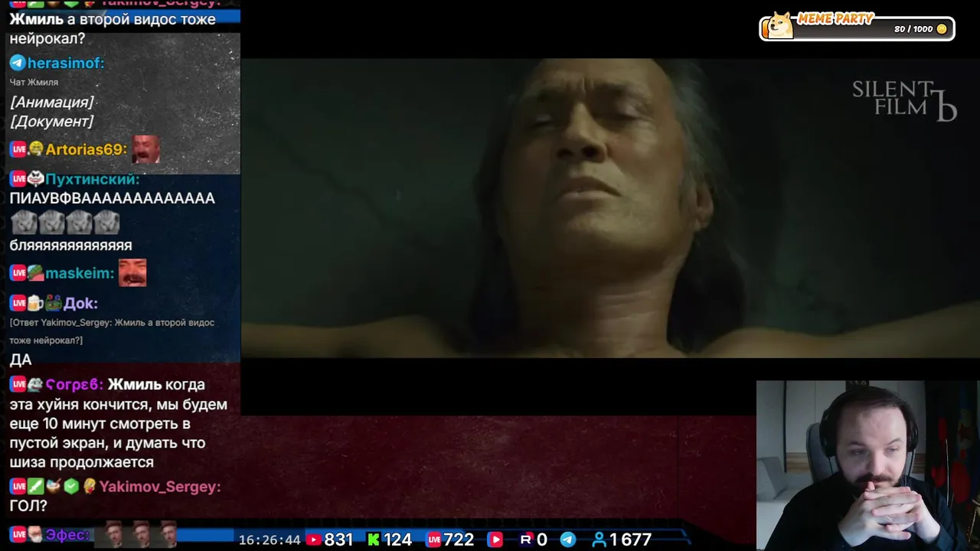
Task: Click the first cat emote under ПИАУВФВААА message
Action: pos(23,223)
